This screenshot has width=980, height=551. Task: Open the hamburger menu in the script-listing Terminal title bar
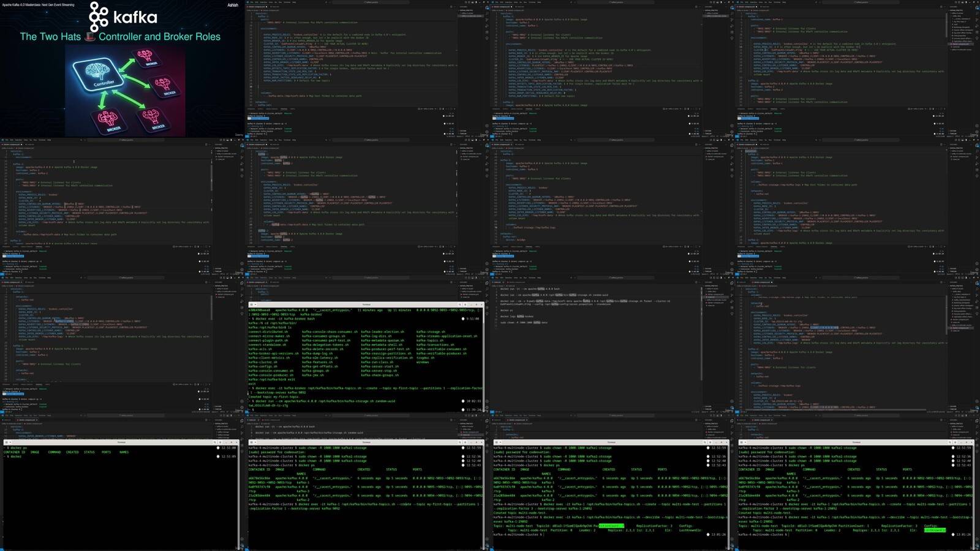click(x=466, y=304)
